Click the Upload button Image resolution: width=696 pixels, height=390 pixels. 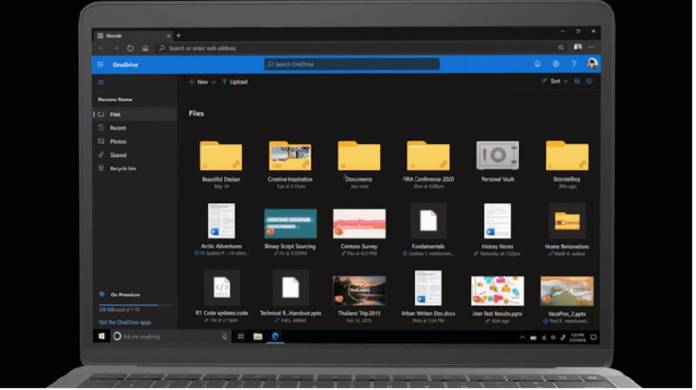235,82
